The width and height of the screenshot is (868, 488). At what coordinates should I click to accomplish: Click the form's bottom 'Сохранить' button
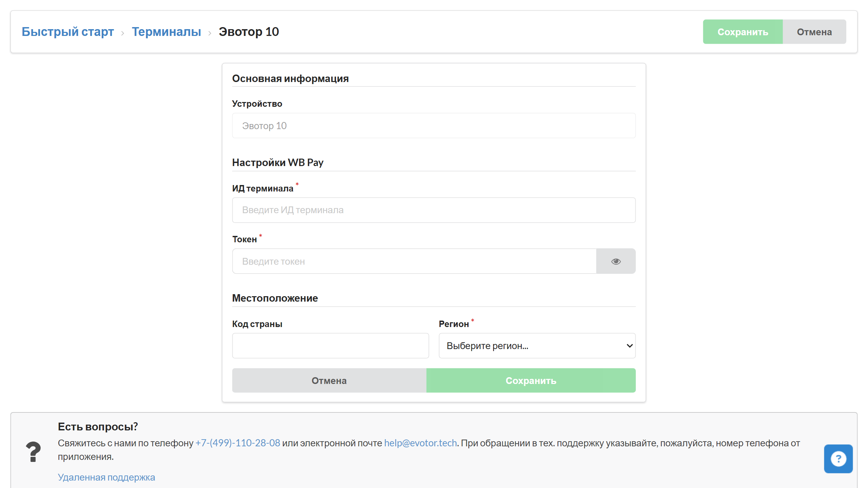click(531, 381)
